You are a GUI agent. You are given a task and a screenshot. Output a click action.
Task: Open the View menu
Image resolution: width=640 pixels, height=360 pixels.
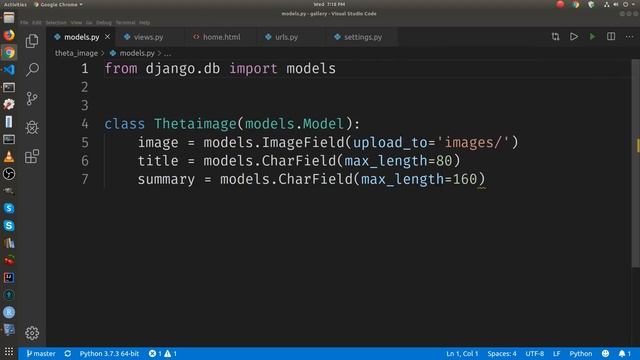pos(76,22)
